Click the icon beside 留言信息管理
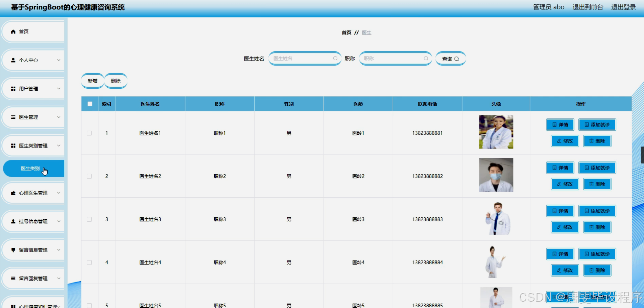 [x=13, y=250]
